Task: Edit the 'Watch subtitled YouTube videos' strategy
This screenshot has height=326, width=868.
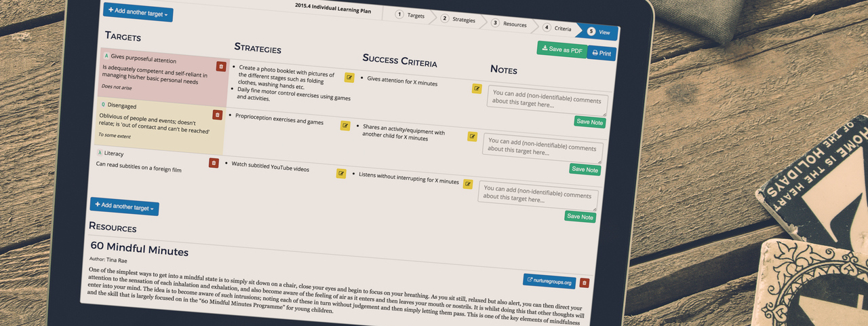Action: click(x=341, y=173)
